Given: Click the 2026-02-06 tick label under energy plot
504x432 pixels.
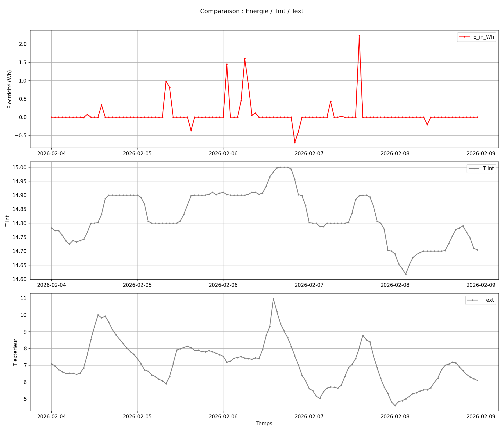Looking at the screenshot, I should pos(223,154).
